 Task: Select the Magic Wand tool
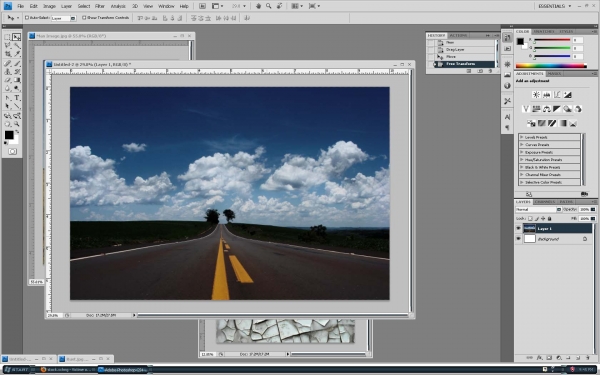[17, 46]
